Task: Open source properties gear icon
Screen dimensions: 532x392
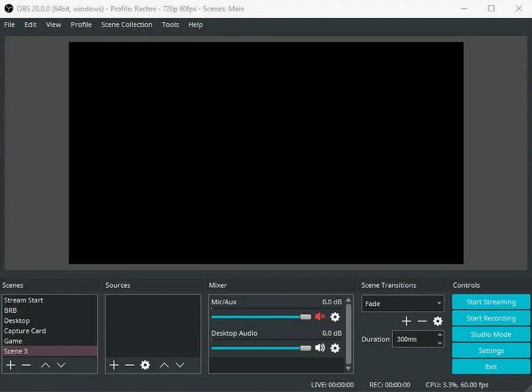Action: [x=145, y=365]
